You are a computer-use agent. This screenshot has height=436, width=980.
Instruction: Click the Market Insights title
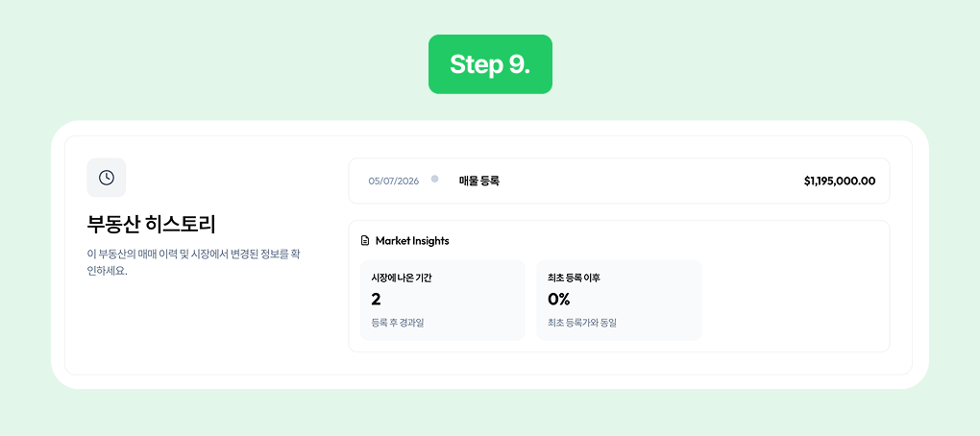point(412,240)
